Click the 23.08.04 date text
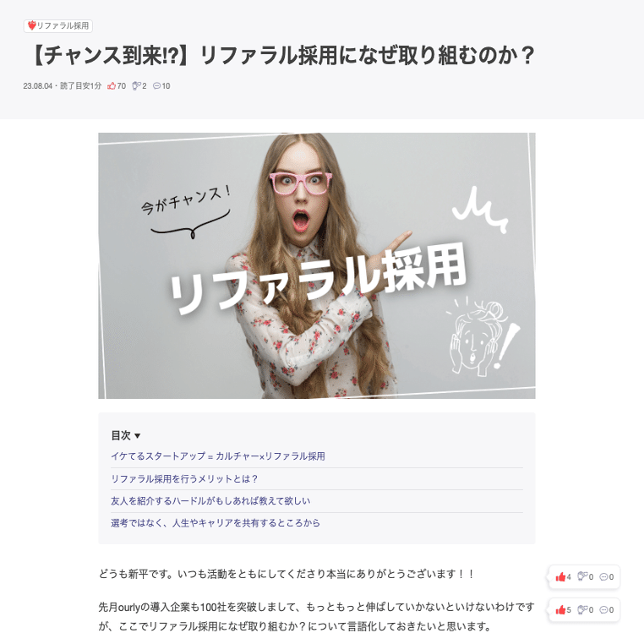Image resolution: width=644 pixels, height=644 pixels. 37,86
